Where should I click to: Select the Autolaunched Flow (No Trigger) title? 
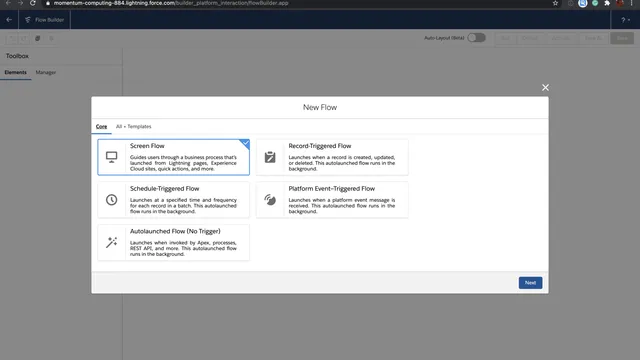(175, 231)
